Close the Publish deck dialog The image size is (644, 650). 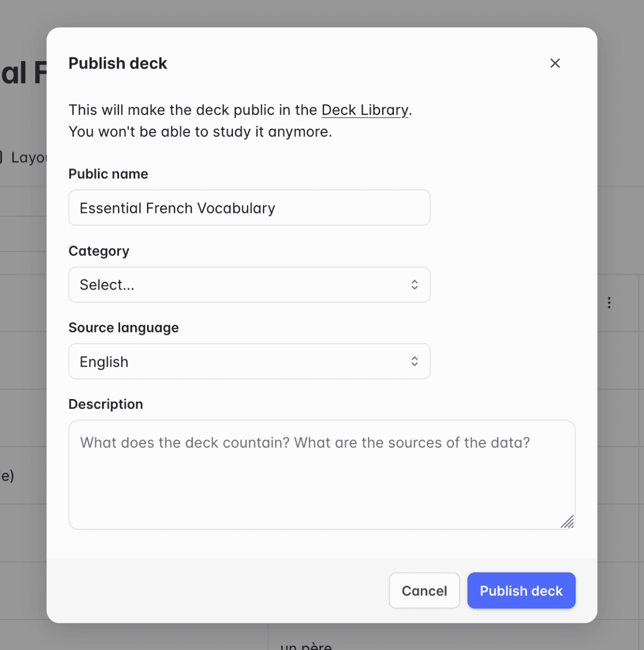pyautogui.click(x=555, y=63)
